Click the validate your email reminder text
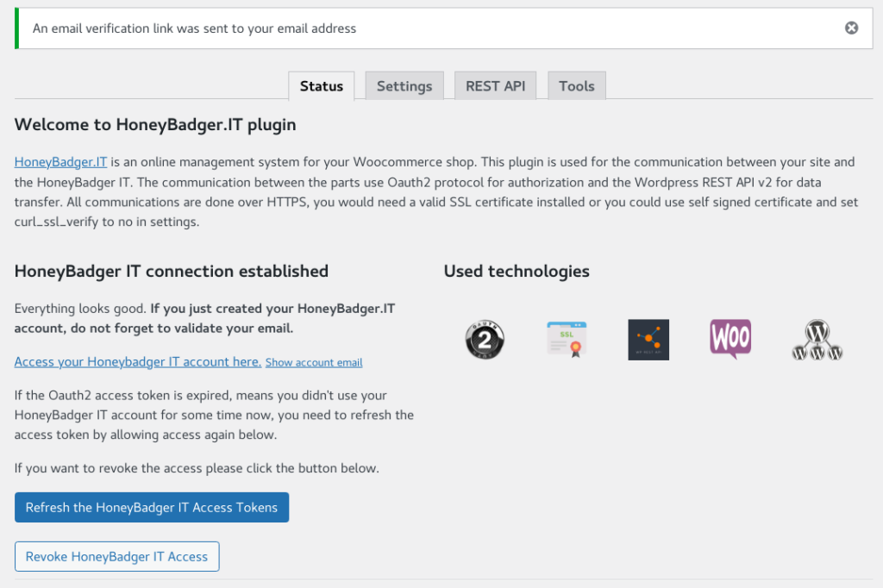 pos(205,318)
